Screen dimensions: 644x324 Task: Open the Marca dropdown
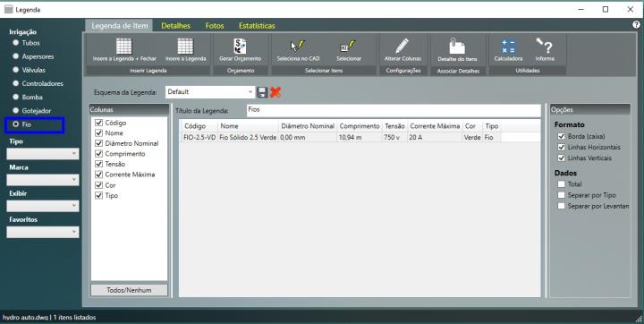click(43, 180)
